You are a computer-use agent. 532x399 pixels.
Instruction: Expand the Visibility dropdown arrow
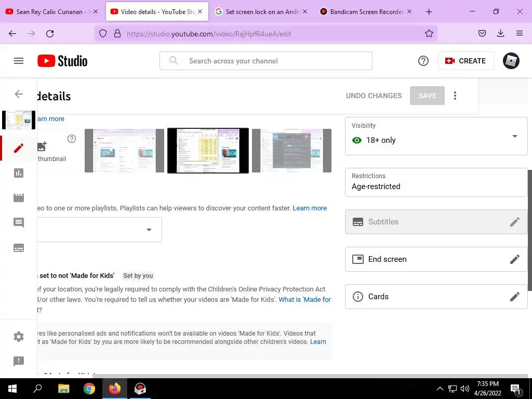515,136
